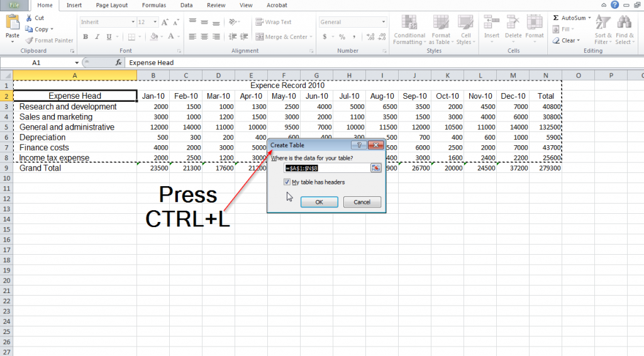Click the Insert Function fx icon
The image size is (644, 356).
(118, 63)
